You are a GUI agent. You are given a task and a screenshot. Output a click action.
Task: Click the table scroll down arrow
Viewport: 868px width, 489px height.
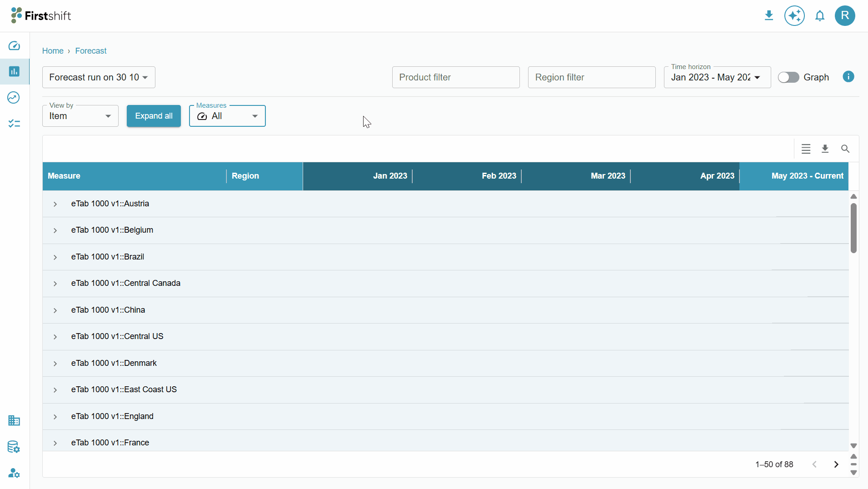click(x=853, y=446)
